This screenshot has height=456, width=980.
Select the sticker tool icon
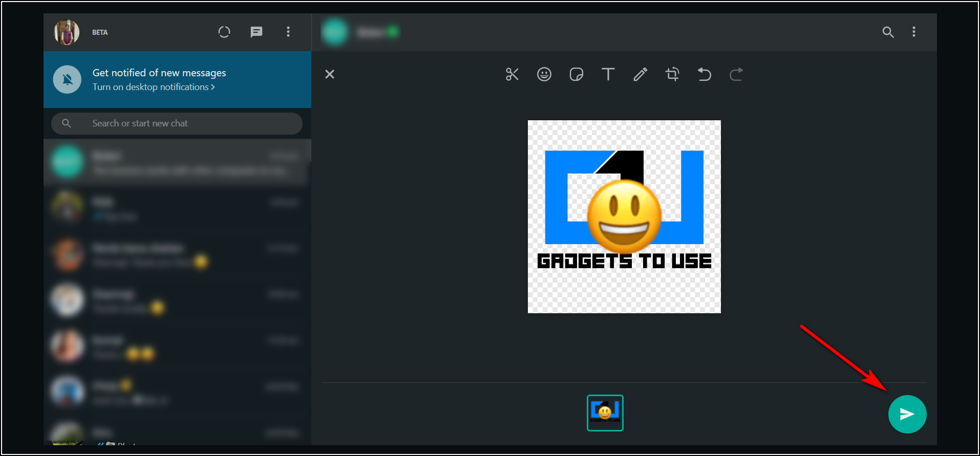(x=577, y=74)
